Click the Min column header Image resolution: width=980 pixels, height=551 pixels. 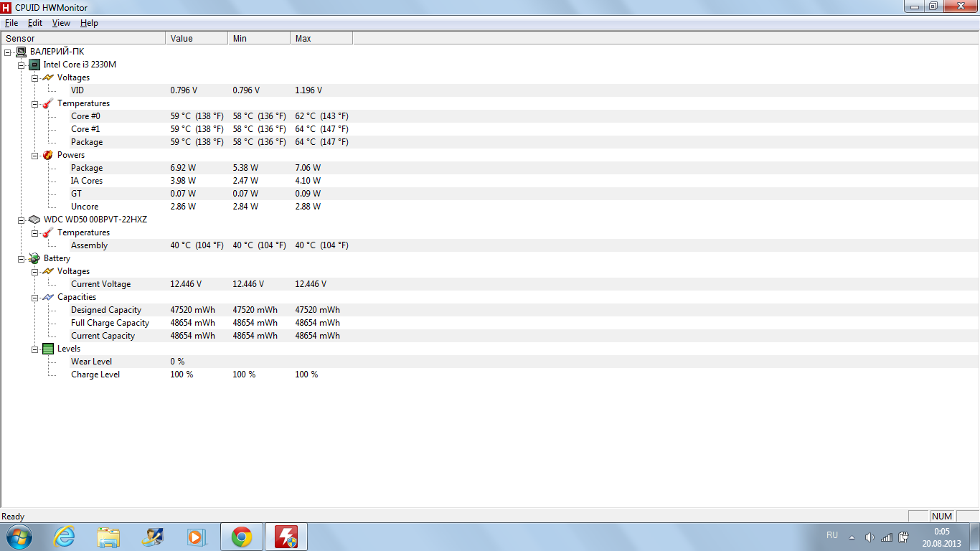[259, 38]
